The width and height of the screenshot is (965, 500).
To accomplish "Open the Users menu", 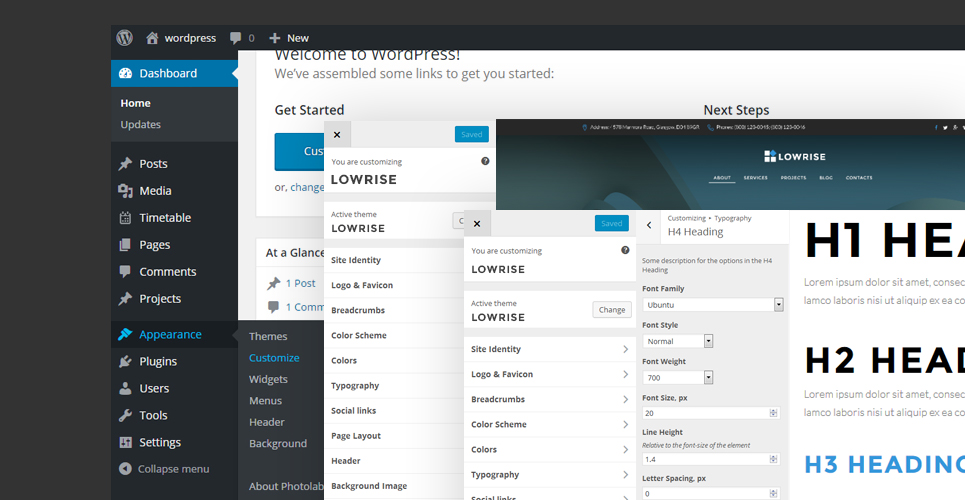I will pos(174,389).
